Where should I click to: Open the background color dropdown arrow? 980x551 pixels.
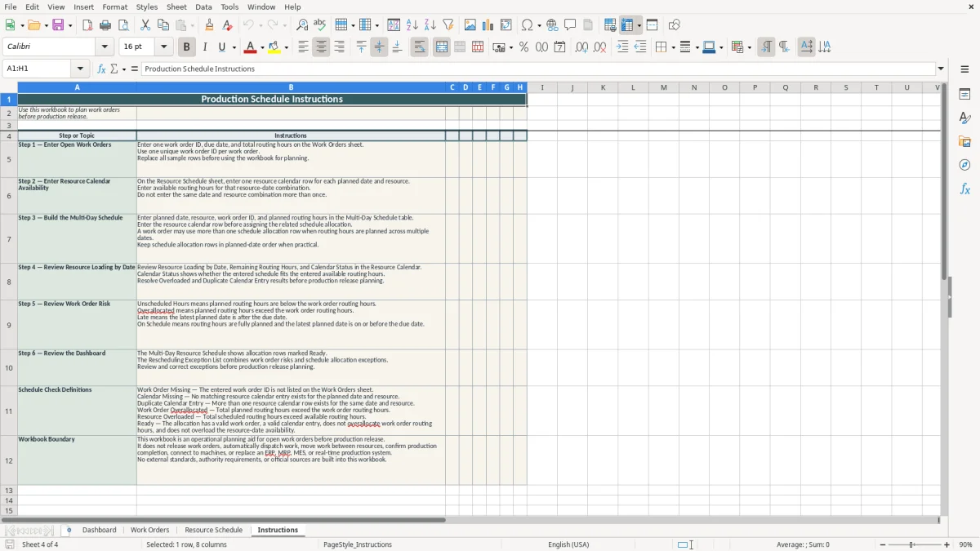[287, 47]
